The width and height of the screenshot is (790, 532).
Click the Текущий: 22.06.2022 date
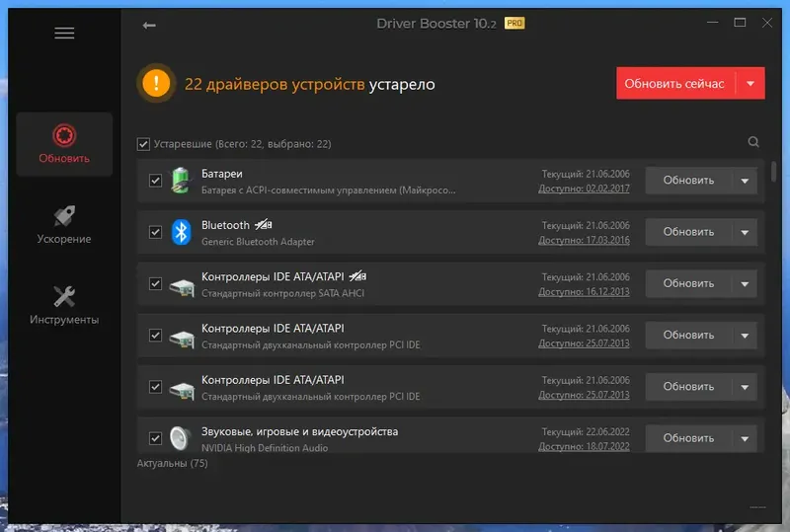coord(586,431)
